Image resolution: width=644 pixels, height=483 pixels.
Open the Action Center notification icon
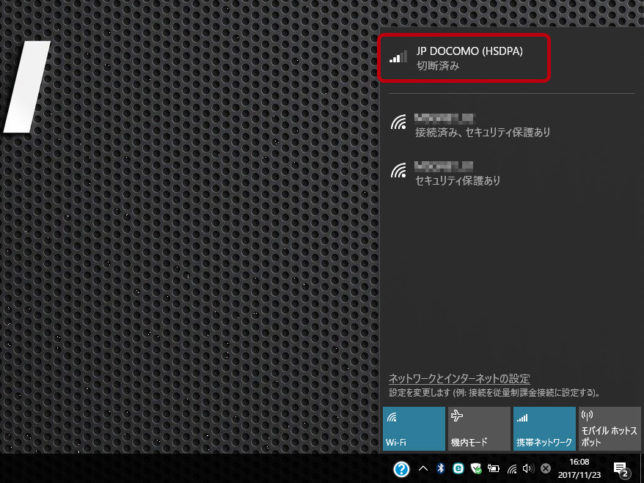click(x=621, y=469)
